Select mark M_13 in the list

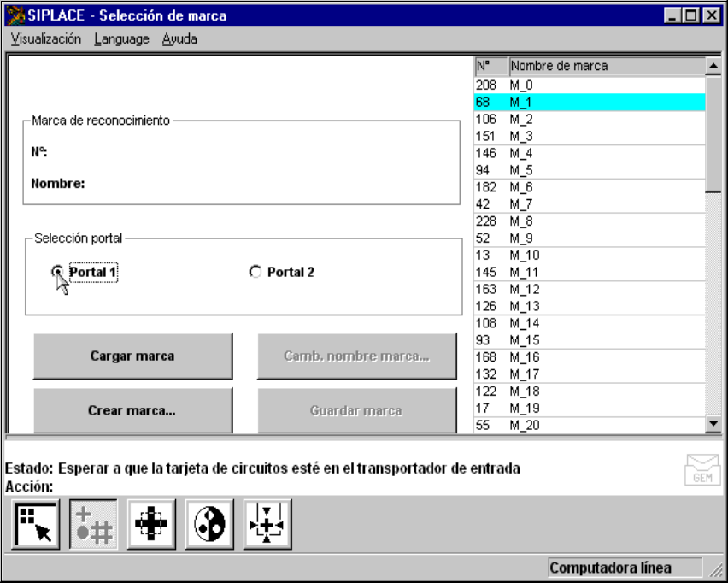(x=590, y=306)
